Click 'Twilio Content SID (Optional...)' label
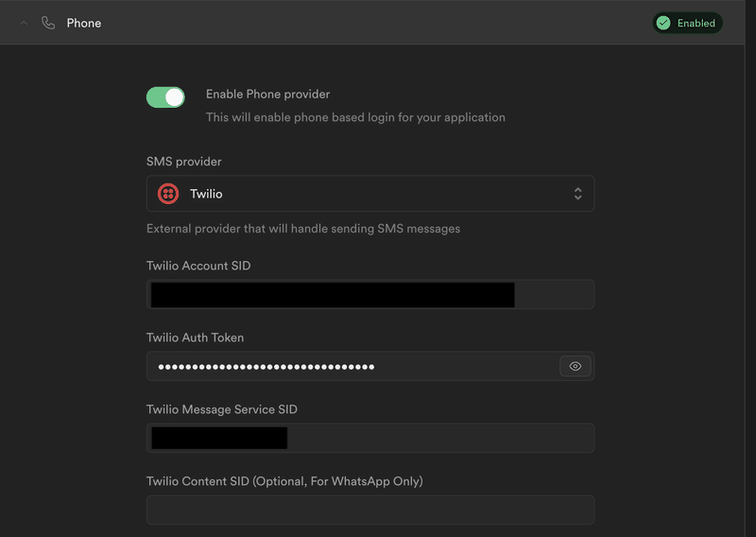756x537 pixels. click(284, 481)
